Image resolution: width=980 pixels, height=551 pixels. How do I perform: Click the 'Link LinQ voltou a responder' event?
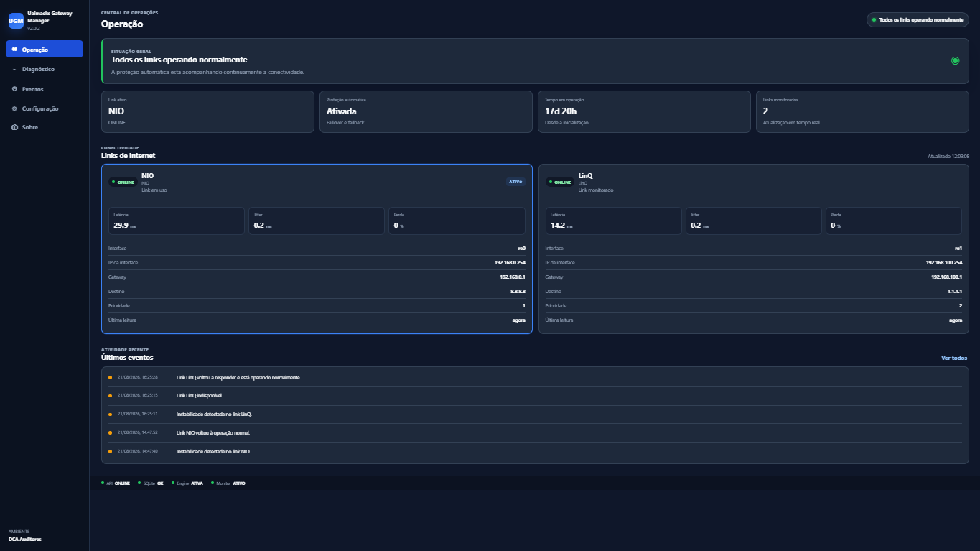point(238,377)
